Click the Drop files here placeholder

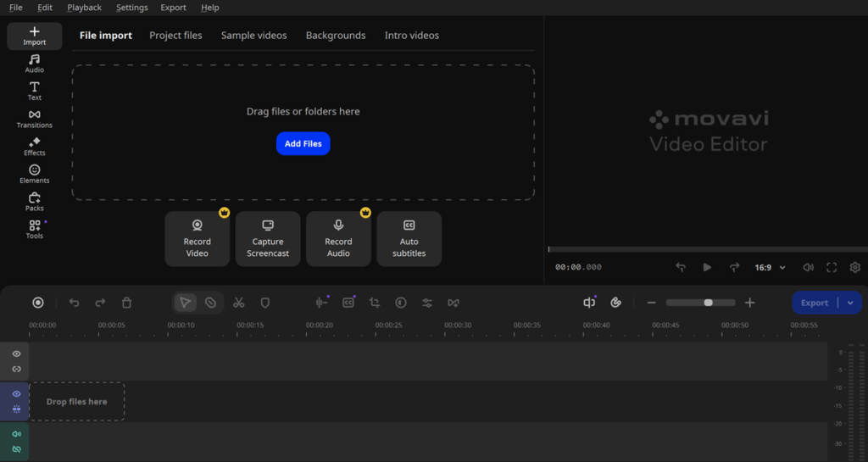pos(77,402)
